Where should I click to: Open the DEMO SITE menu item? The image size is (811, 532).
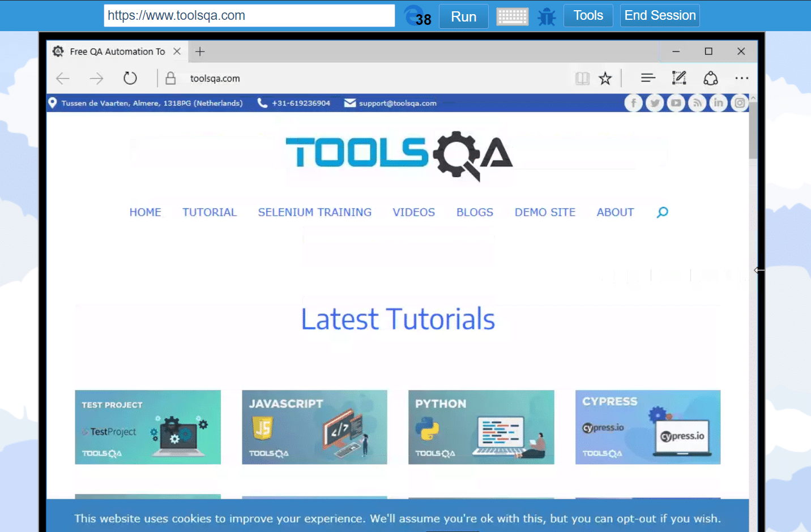tap(544, 212)
